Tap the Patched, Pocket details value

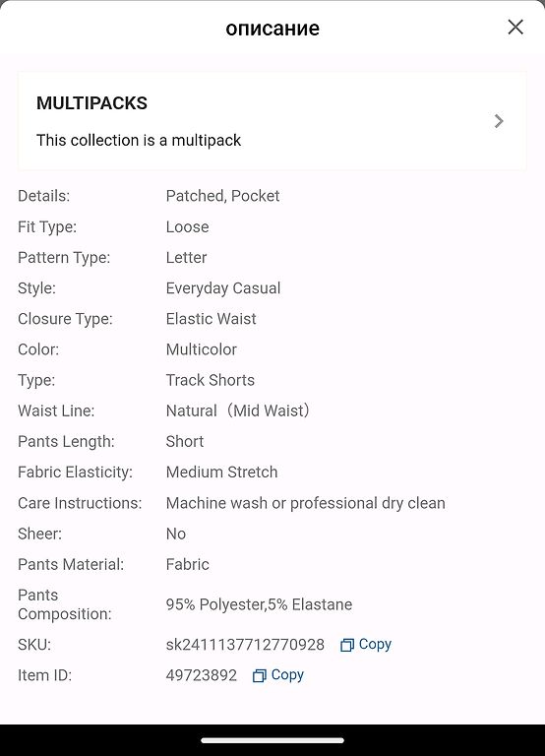point(222,196)
